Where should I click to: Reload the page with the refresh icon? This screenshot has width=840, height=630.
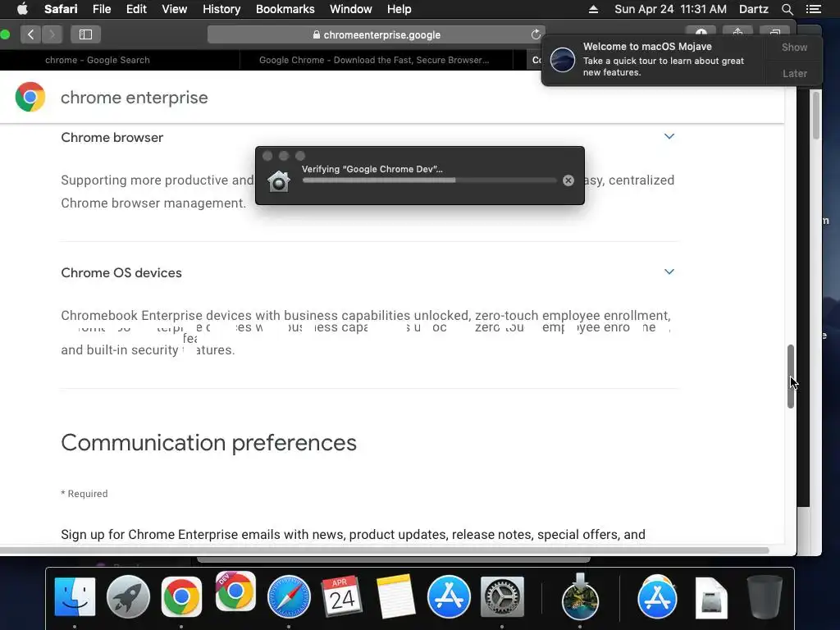coord(536,34)
